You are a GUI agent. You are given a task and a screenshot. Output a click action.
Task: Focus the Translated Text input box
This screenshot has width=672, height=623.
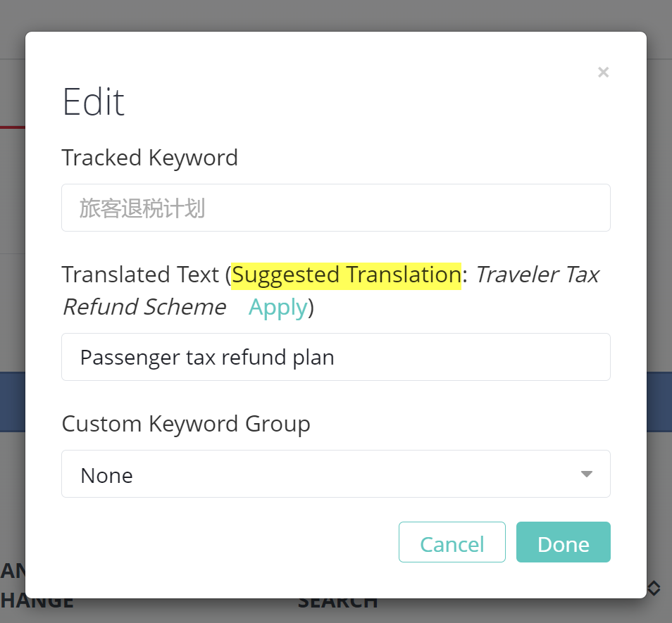coord(335,357)
